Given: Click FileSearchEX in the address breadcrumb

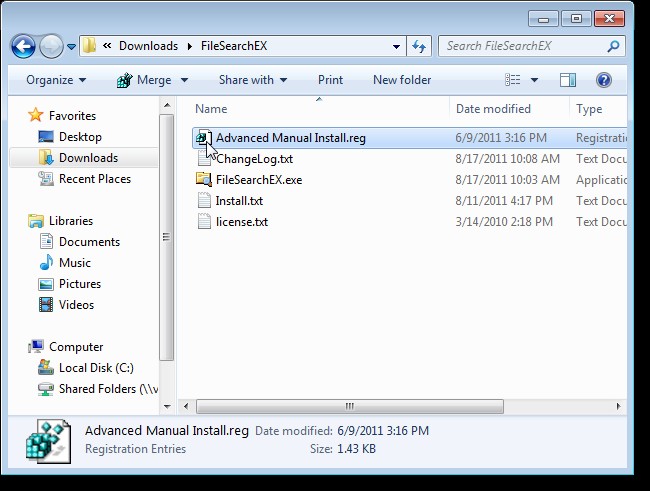Looking at the screenshot, I should (x=234, y=46).
